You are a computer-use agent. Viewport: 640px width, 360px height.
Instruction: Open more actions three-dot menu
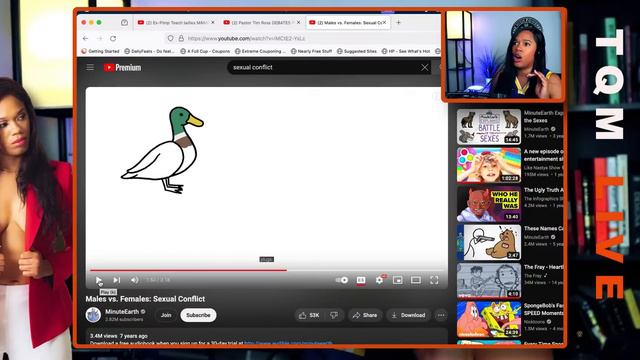point(441,315)
